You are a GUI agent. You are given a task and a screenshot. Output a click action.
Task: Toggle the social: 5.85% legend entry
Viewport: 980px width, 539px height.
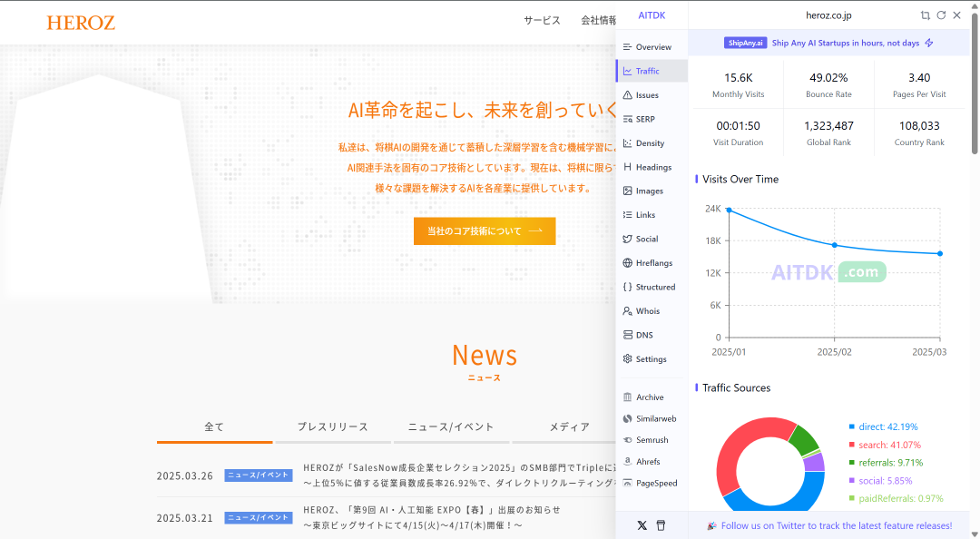click(880, 481)
